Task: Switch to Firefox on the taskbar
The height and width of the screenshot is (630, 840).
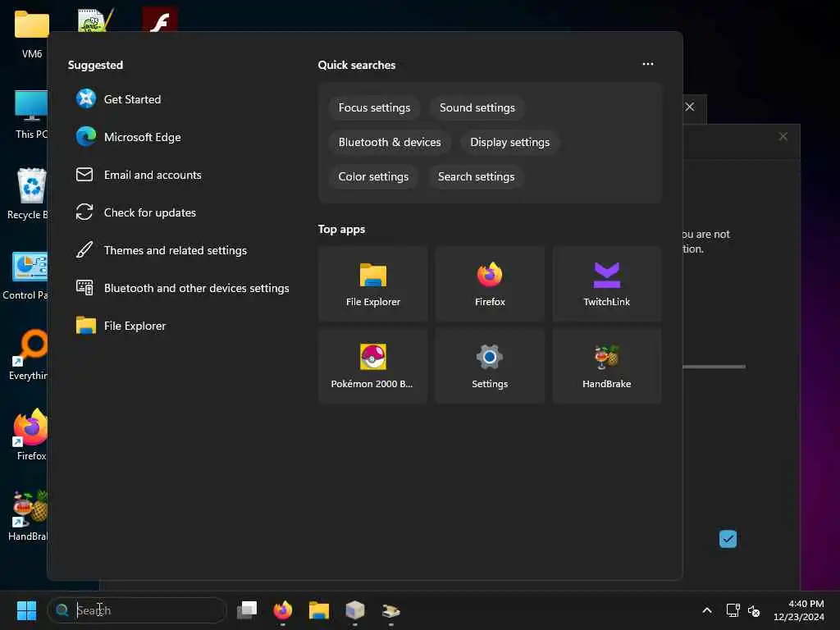Action: [283, 610]
